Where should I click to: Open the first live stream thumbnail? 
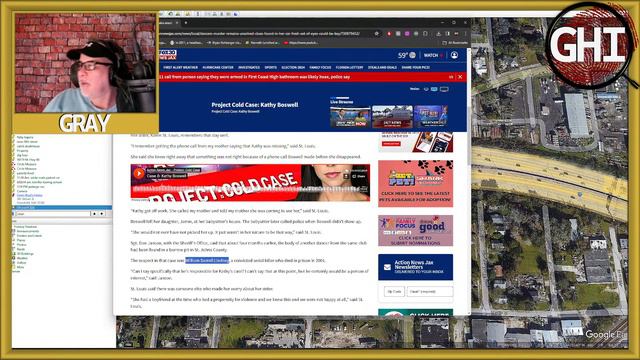click(x=350, y=116)
